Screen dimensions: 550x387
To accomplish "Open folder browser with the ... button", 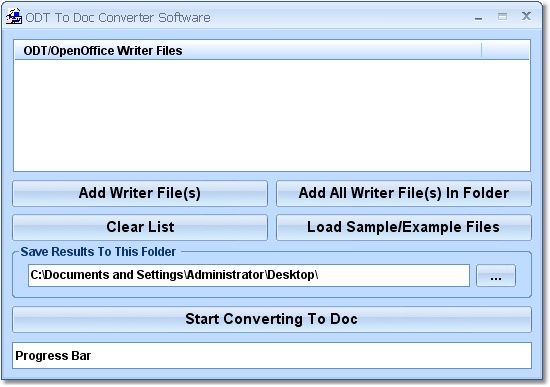I will [x=496, y=275].
